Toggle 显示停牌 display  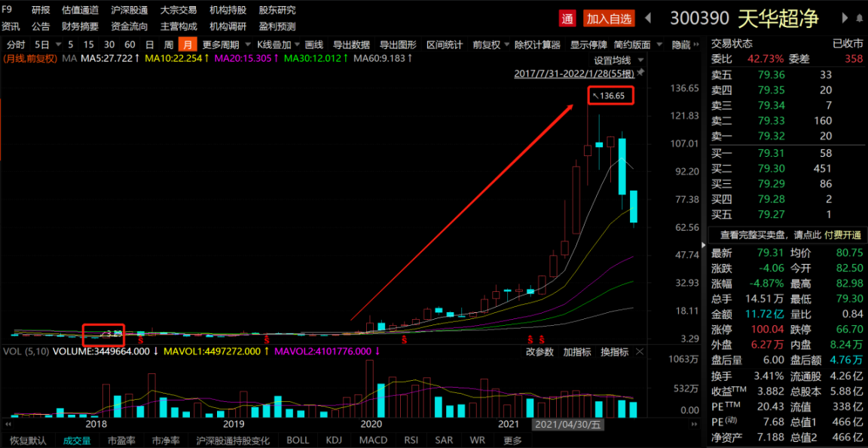(x=589, y=45)
